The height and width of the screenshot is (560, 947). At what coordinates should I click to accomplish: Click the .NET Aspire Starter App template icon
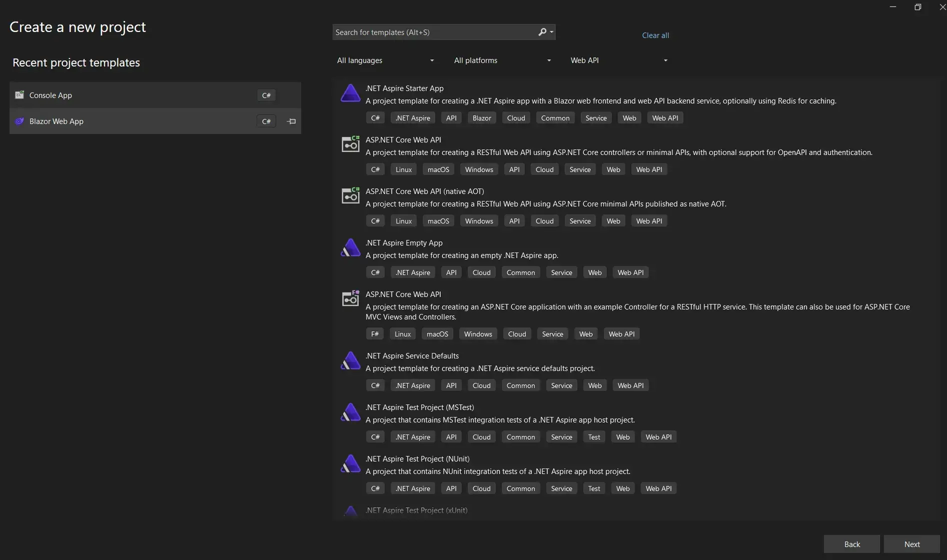350,93
